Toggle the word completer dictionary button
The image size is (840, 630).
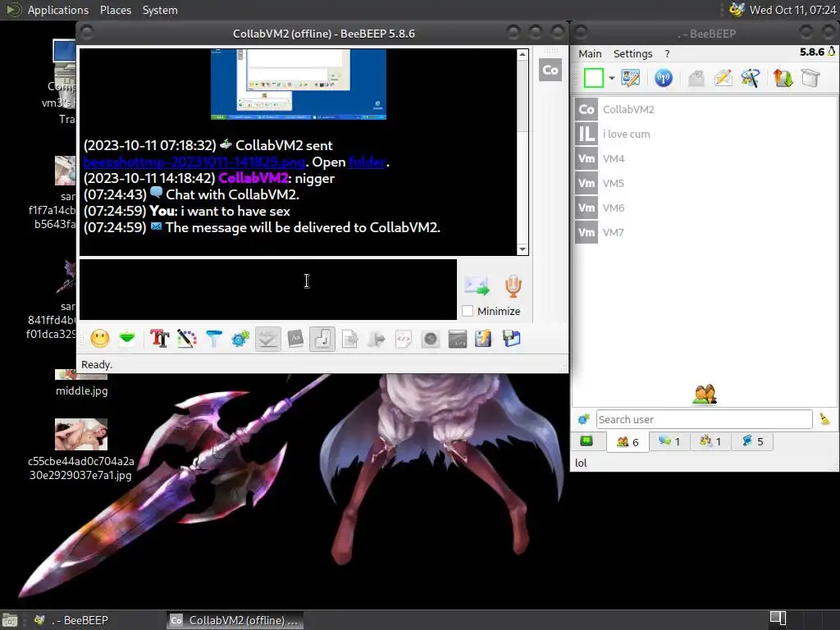(x=295, y=339)
